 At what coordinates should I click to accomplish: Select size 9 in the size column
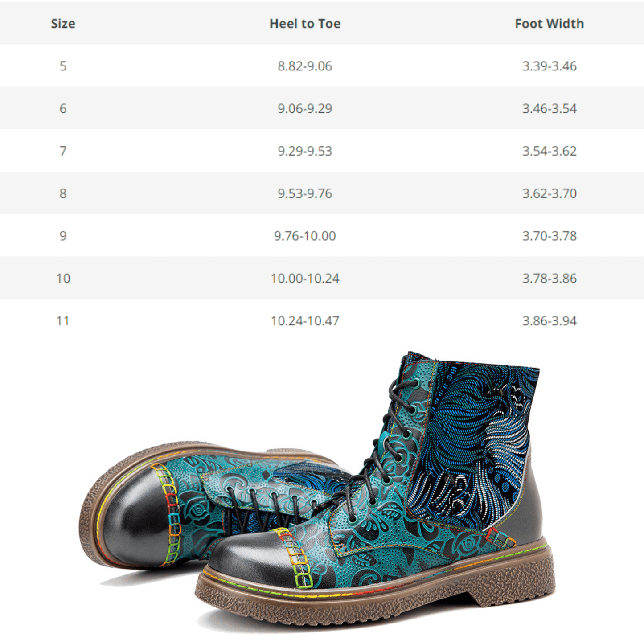[x=63, y=236]
